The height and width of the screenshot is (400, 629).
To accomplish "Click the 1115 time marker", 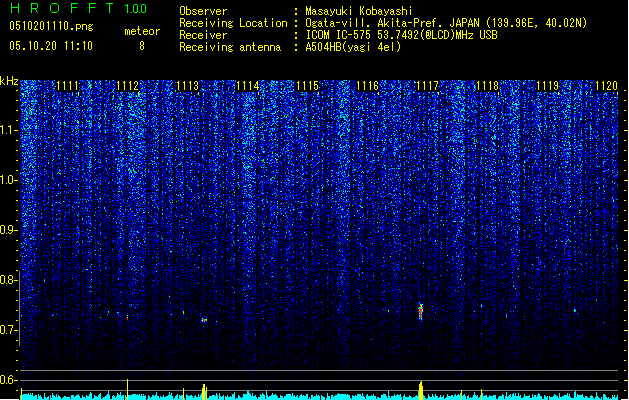I will [x=307, y=86].
